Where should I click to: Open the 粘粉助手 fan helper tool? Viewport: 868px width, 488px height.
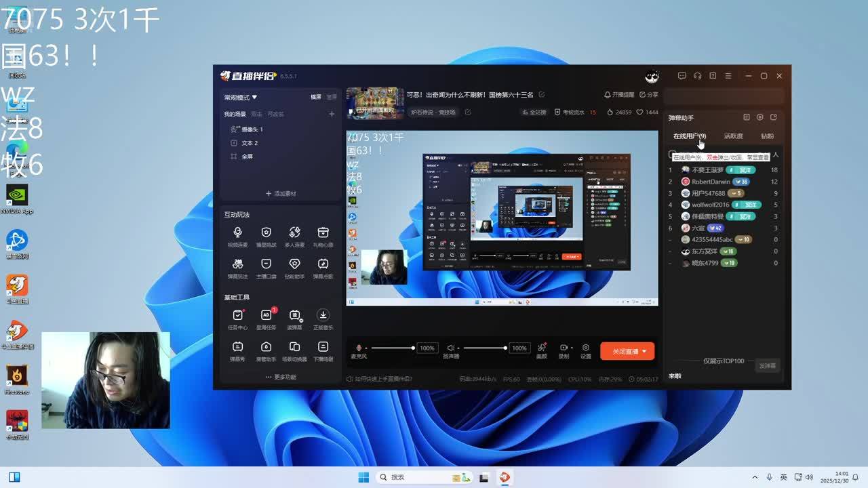[294, 268]
